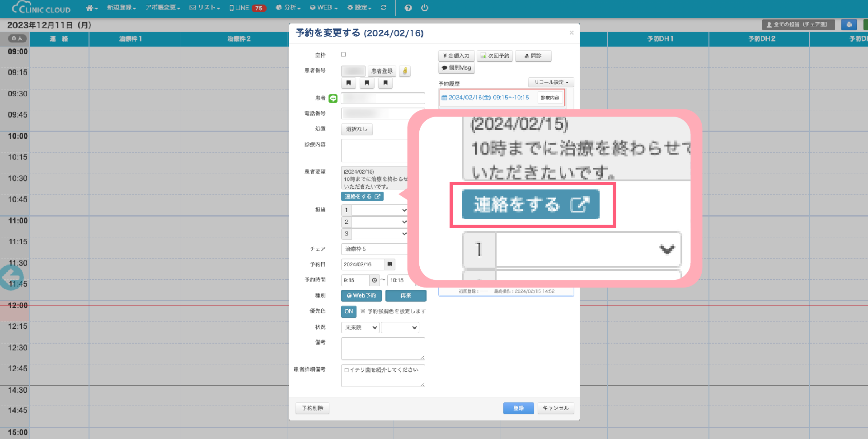Toggle the Web予約 type button
868x439 pixels.
pos(361,296)
